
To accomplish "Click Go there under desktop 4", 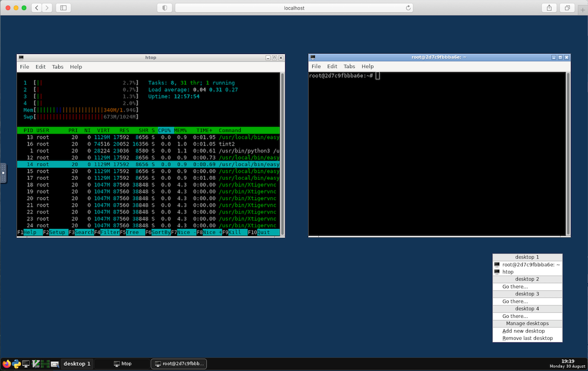I will [527, 316].
